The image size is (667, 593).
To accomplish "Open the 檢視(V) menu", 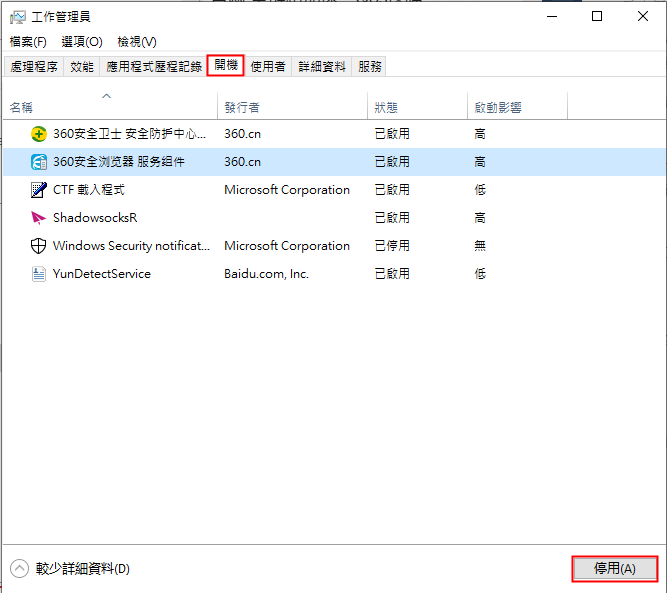I will click(137, 42).
